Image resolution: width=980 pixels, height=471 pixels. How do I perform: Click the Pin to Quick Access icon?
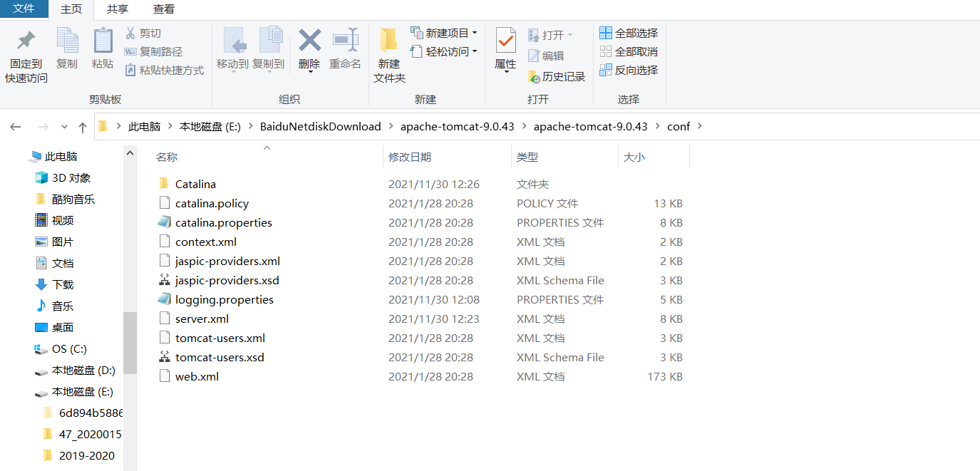click(x=26, y=40)
